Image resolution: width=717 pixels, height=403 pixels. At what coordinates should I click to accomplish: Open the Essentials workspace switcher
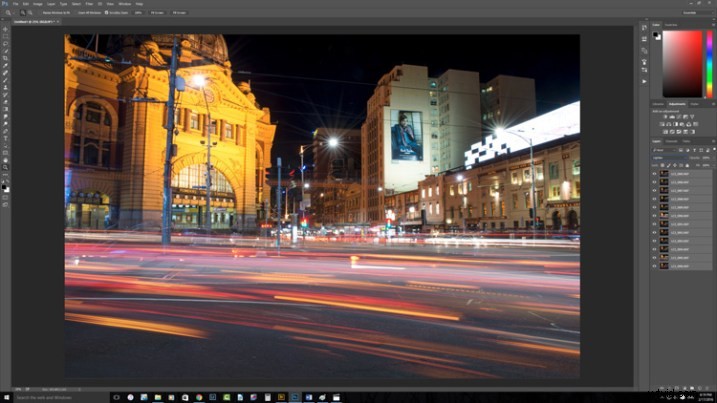click(x=696, y=13)
